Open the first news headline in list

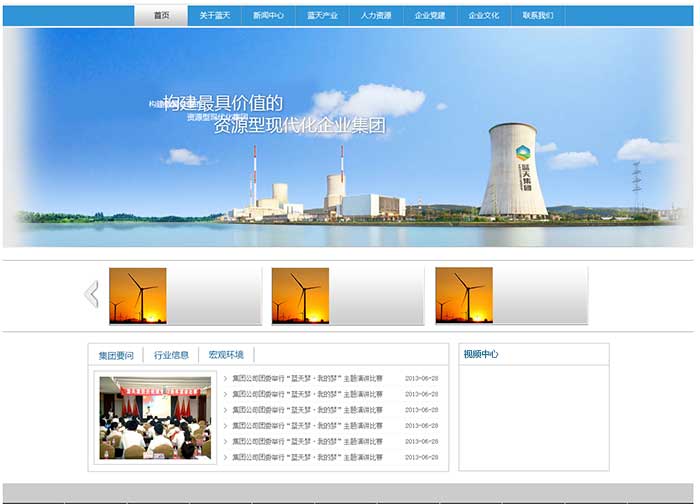[x=308, y=379]
